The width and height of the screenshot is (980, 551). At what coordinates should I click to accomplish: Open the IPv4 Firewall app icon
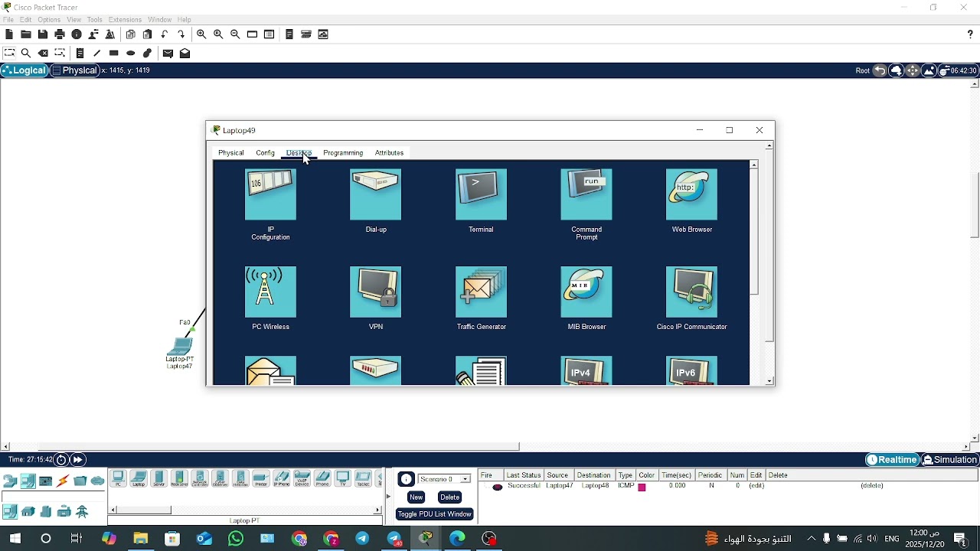coord(586,370)
